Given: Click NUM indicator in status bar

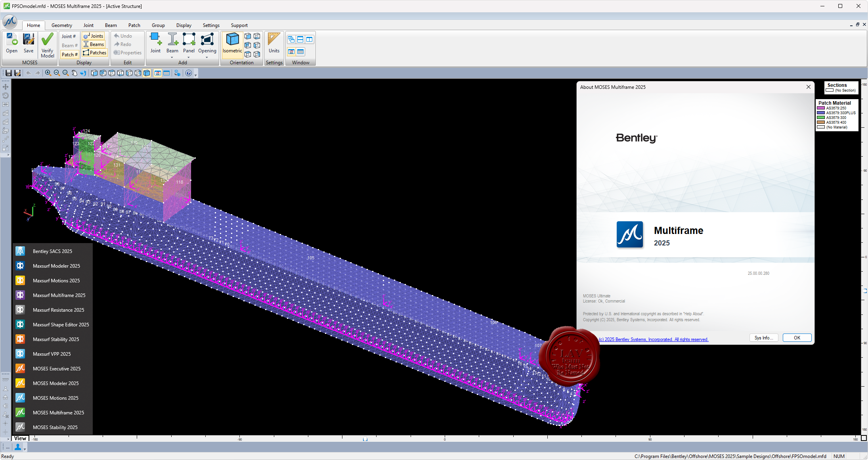Looking at the screenshot, I should pos(839,456).
